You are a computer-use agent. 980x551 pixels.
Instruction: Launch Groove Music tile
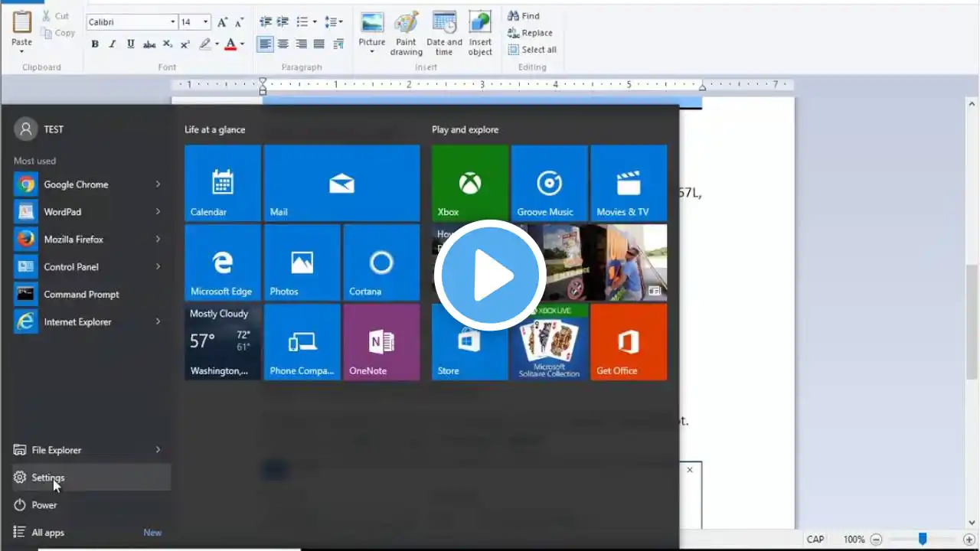(x=549, y=184)
